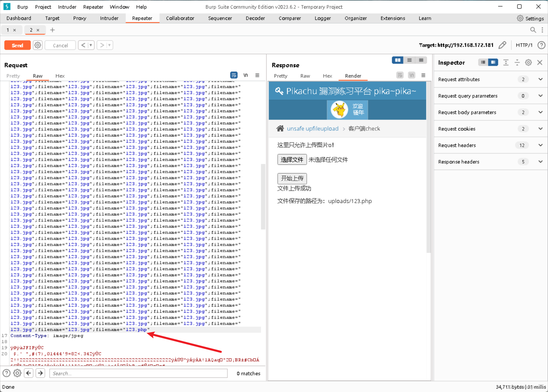Select top-bottom request/response layout
The height and width of the screenshot is (392, 548).
(x=409, y=60)
